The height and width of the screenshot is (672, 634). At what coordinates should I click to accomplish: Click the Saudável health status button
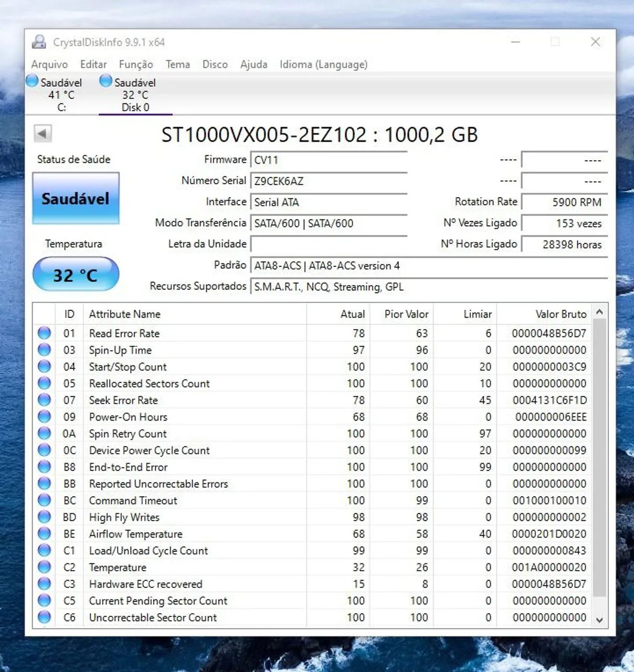coord(76,198)
